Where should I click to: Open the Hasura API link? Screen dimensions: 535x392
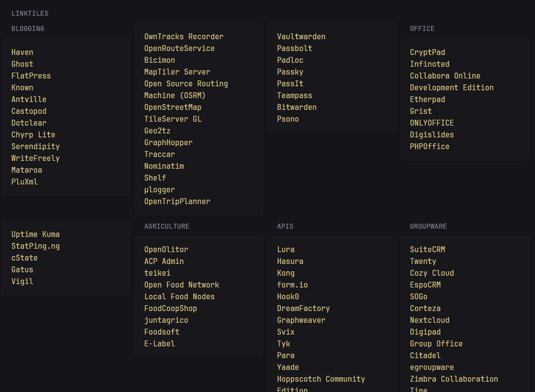coord(290,261)
